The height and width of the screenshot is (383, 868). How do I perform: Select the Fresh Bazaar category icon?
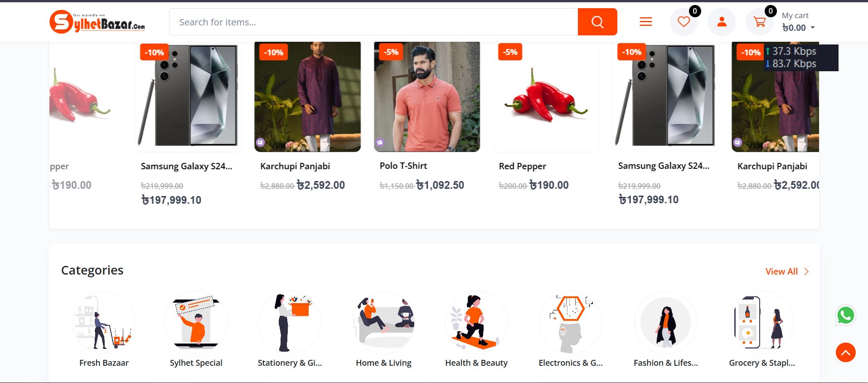(x=104, y=323)
